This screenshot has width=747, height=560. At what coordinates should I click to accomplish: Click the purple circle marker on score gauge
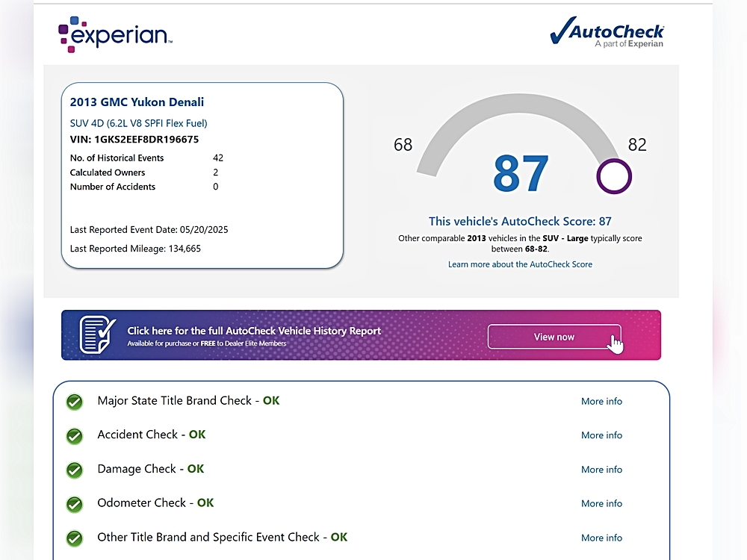coord(614,177)
